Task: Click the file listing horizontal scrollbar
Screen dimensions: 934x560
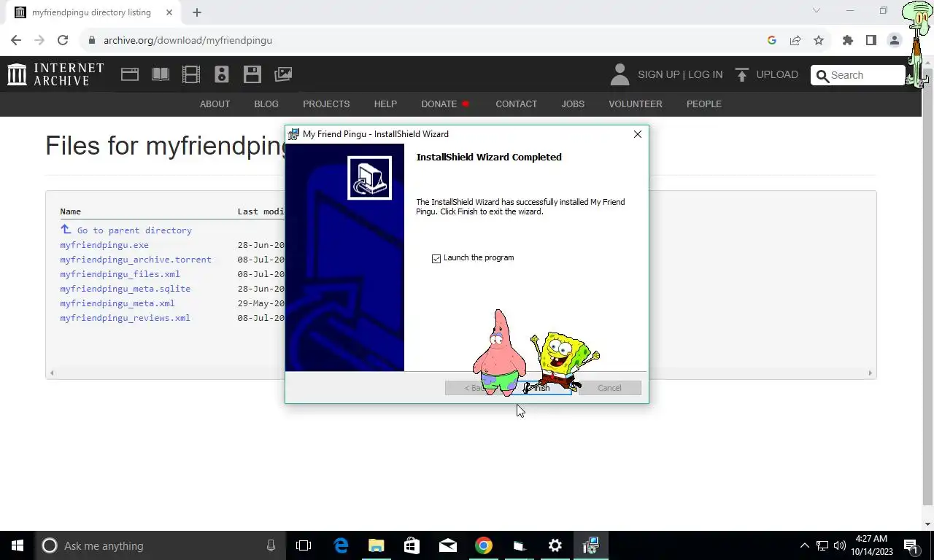Action: point(460,373)
